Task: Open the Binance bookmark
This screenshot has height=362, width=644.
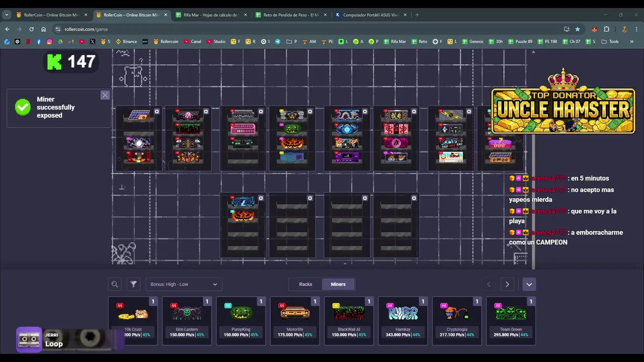Action: pos(126,41)
